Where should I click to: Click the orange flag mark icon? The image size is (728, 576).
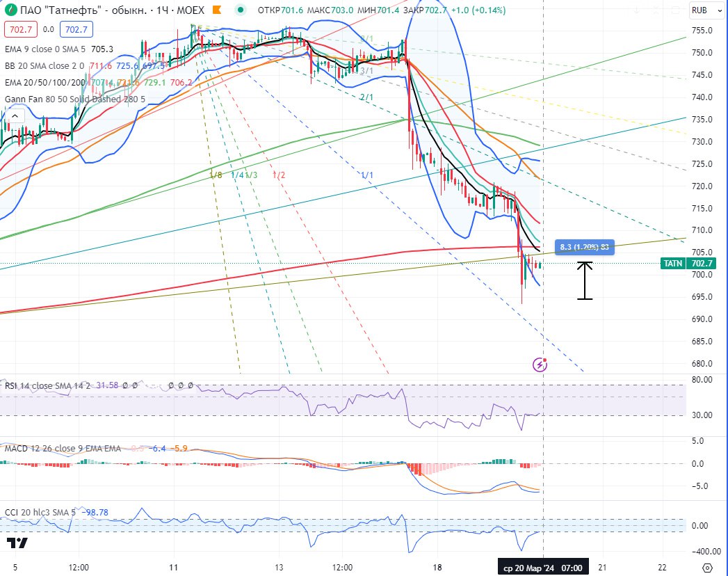coord(216,10)
